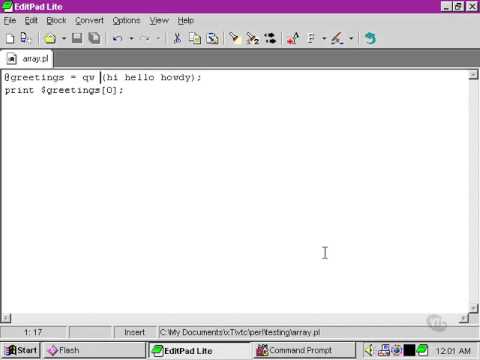Click the EditPad Lite taskbar button
Screen dimensions: 480x360
click(x=199, y=351)
